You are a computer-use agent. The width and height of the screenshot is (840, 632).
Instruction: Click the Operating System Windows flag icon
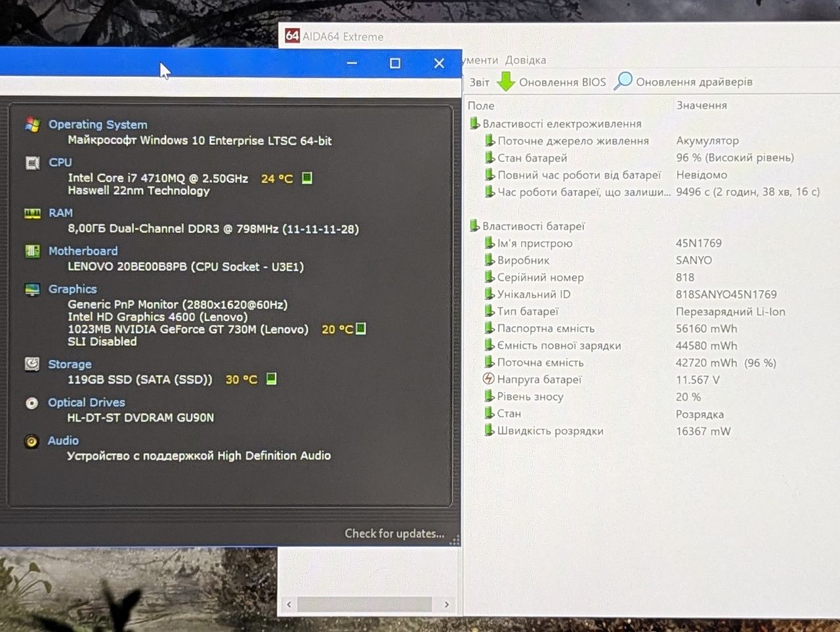(32, 124)
